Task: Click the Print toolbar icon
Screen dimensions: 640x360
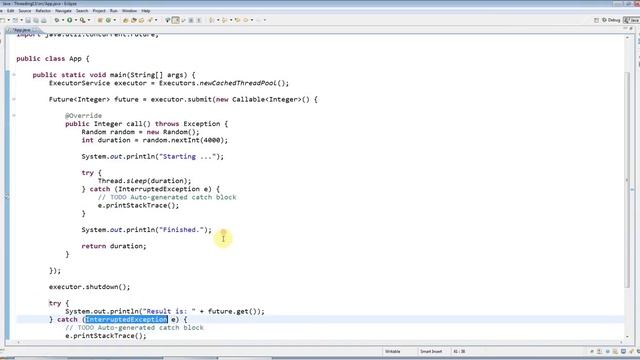Action: pos(44,20)
